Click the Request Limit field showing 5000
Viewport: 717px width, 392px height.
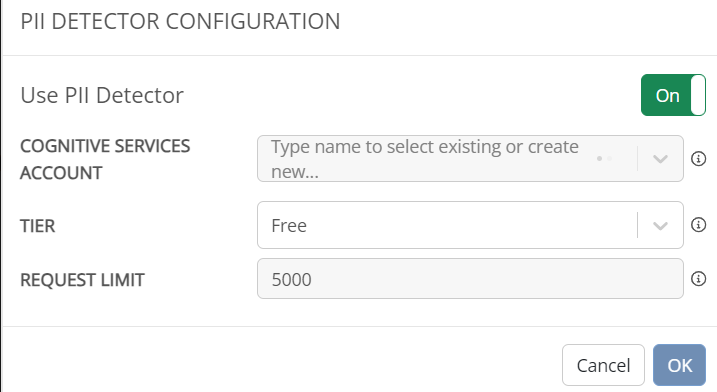click(470, 279)
